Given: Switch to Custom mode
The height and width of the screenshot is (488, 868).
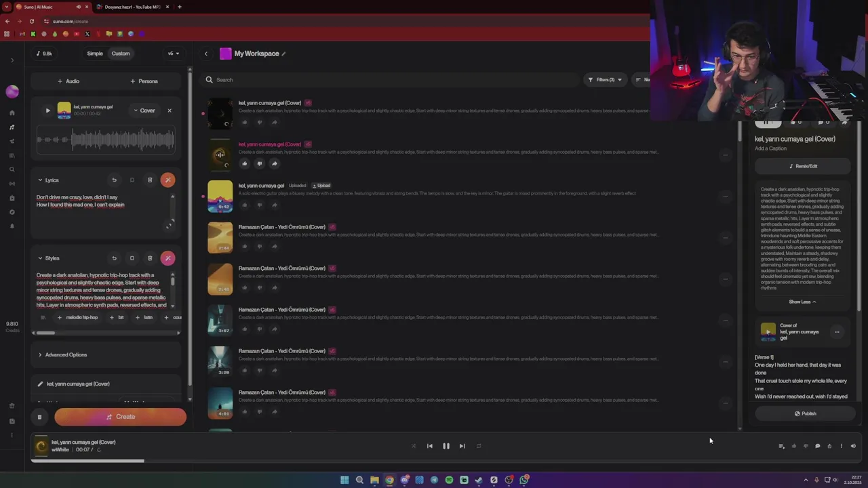Looking at the screenshot, I should pos(121,54).
